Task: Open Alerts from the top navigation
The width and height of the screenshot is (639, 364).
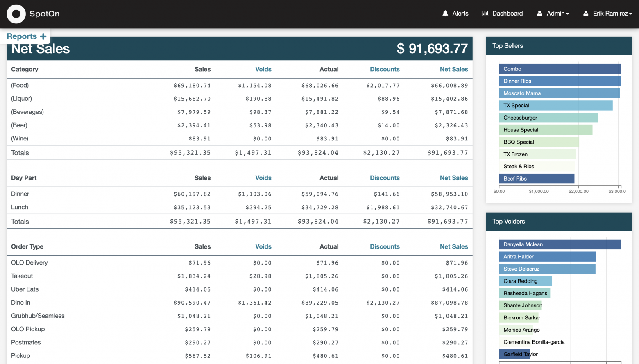Action: coord(460,14)
